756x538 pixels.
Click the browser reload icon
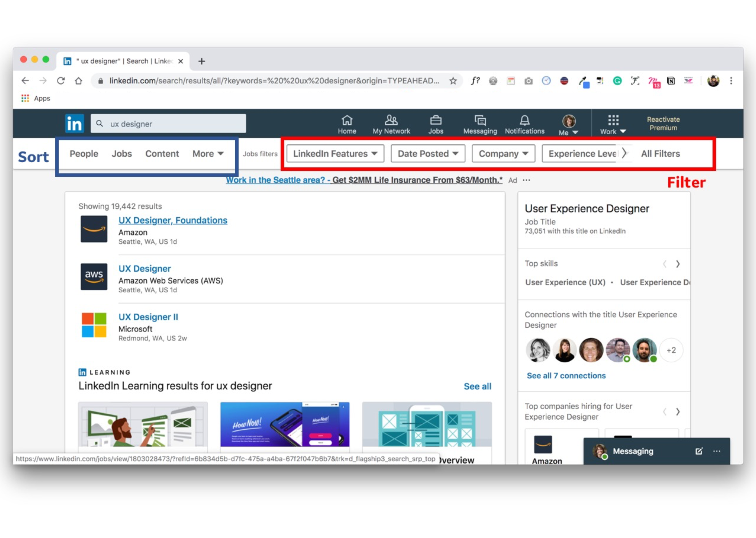[60, 80]
